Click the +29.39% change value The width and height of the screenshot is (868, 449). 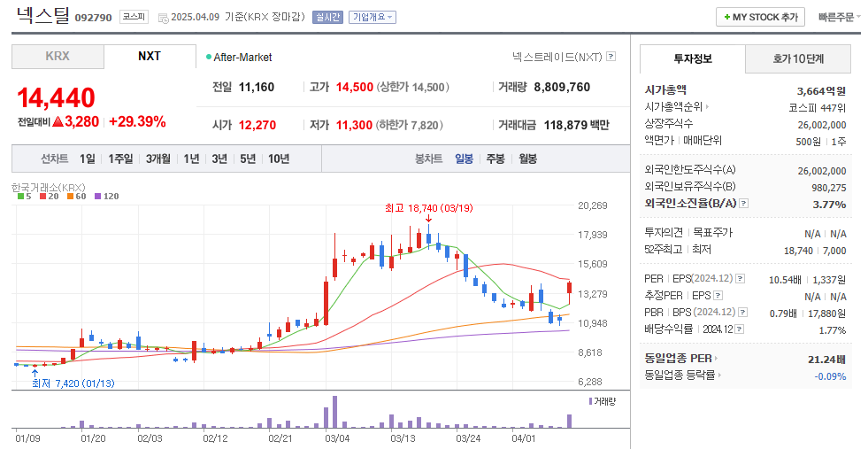pos(137,122)
